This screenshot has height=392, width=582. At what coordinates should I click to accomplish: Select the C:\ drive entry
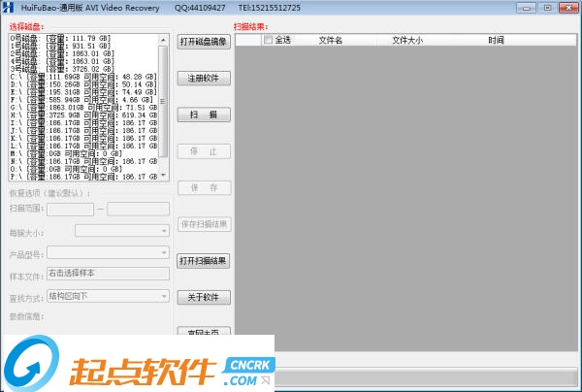[x=83, y=77]
